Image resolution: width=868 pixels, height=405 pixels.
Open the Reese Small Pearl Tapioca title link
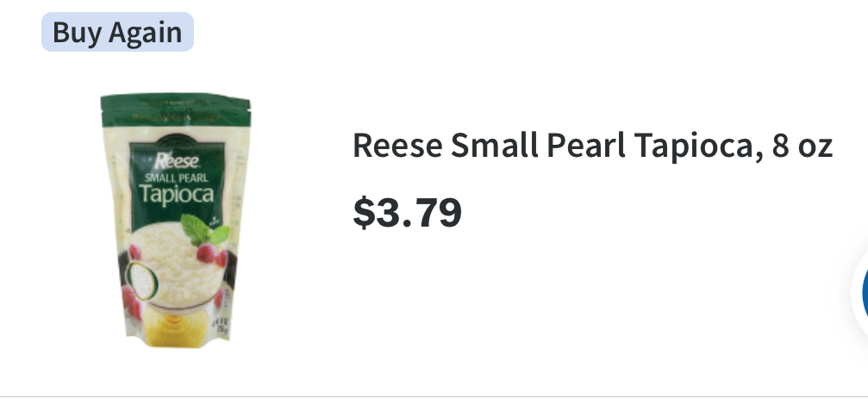592,146
